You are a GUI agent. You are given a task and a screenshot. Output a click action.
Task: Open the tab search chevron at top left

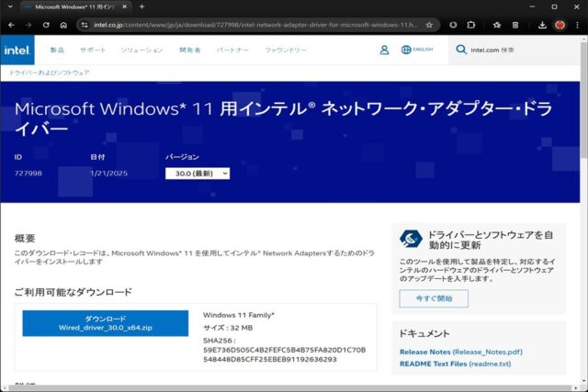pos(10,6)
